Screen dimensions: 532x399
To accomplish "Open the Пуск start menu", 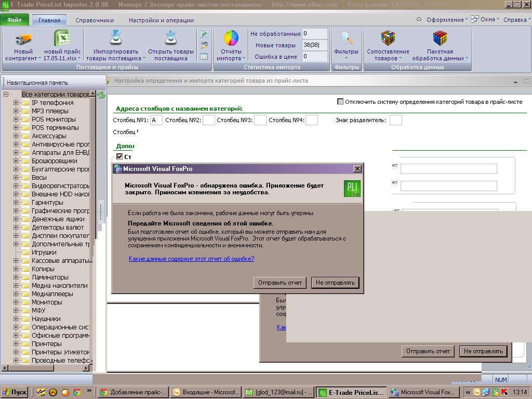I will tap(15, 392).
